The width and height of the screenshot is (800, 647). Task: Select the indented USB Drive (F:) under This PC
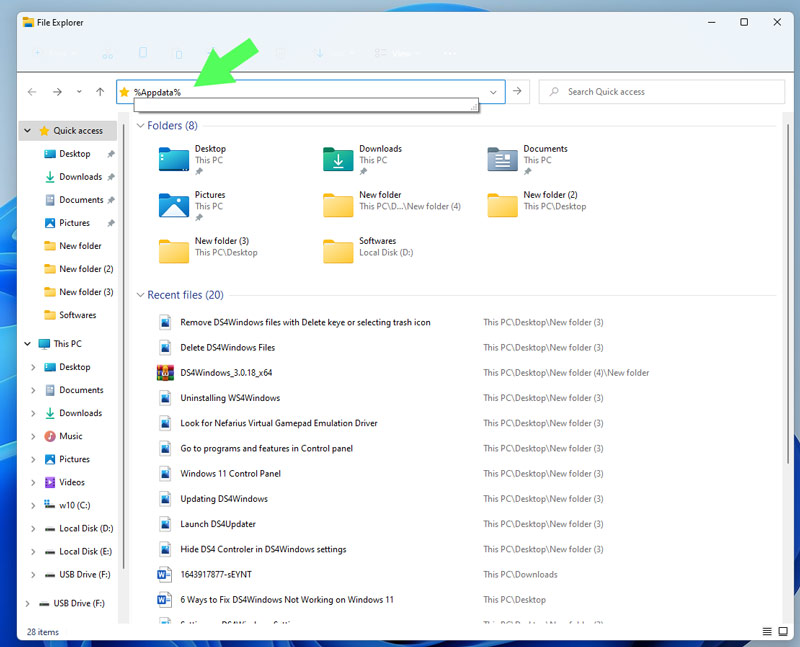85,575
